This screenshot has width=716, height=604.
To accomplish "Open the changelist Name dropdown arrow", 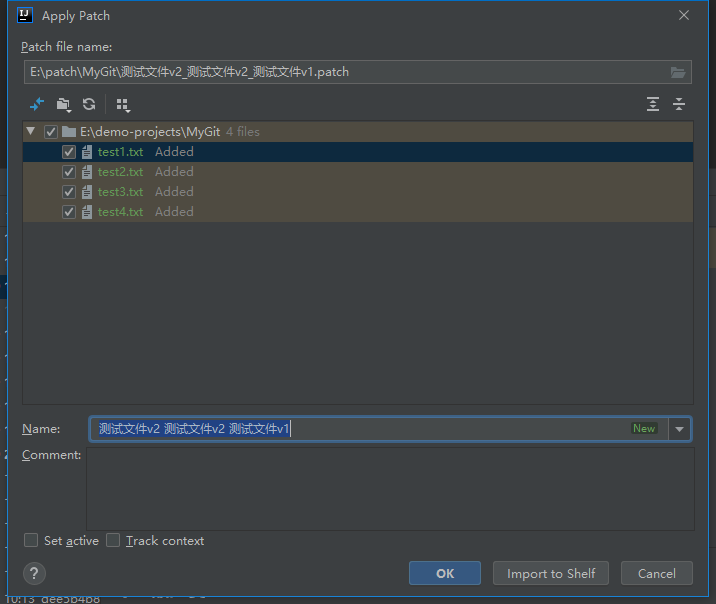I will 679,429.
